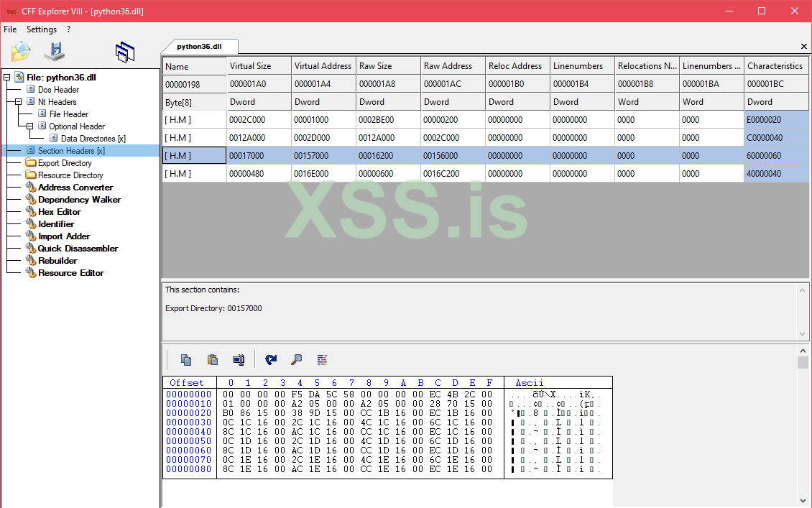This screenshot has width=812, height=508.
Task: Open the Settings menu
Action: (x=42, y=29)
